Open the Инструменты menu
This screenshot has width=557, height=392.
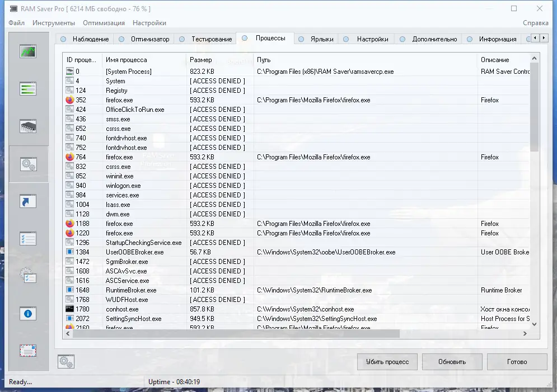click(54, 23)
